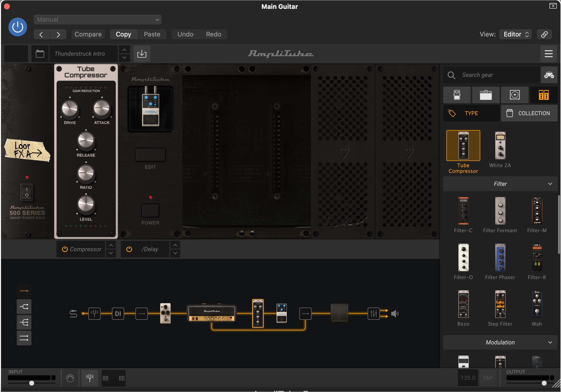This screenshot has height=392, width=561.
Task: Open the hamburger main menu
Action: tap(548, 53)
